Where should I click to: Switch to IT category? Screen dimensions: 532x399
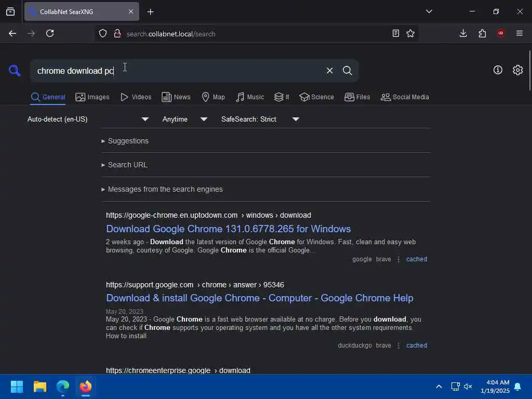pyautogui.click(x=282, y=97)
